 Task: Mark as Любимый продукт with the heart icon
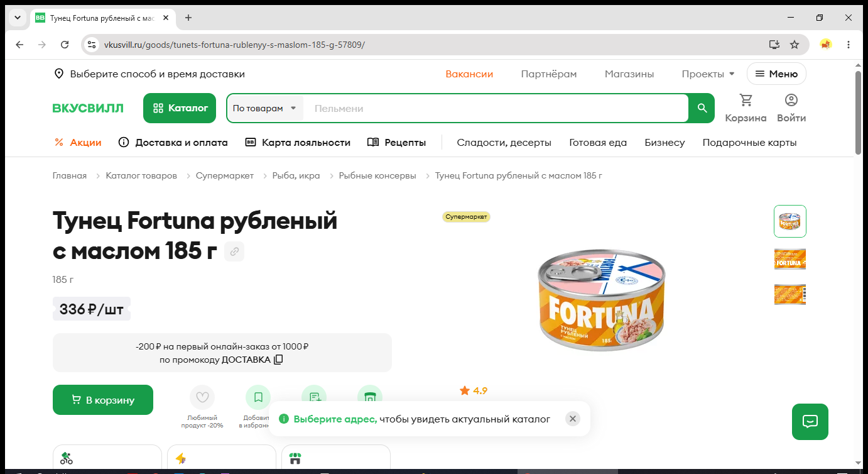(x=202, y=397)
